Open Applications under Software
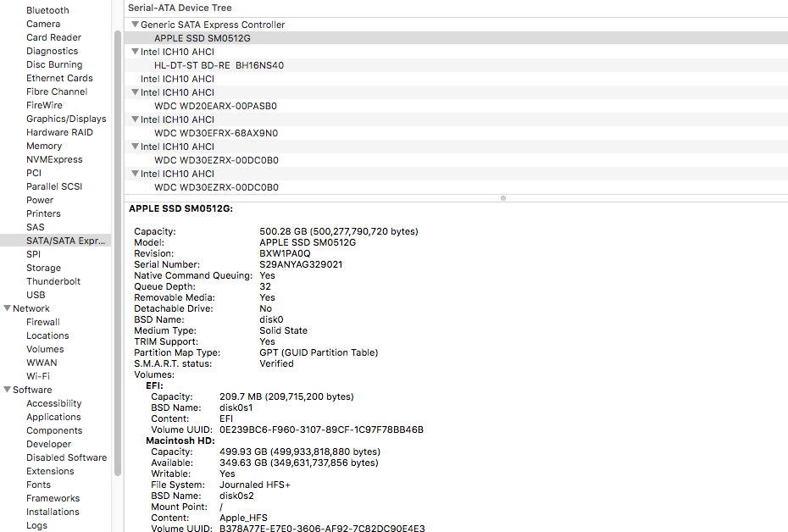The image size is (788, 532). [53, 417]
